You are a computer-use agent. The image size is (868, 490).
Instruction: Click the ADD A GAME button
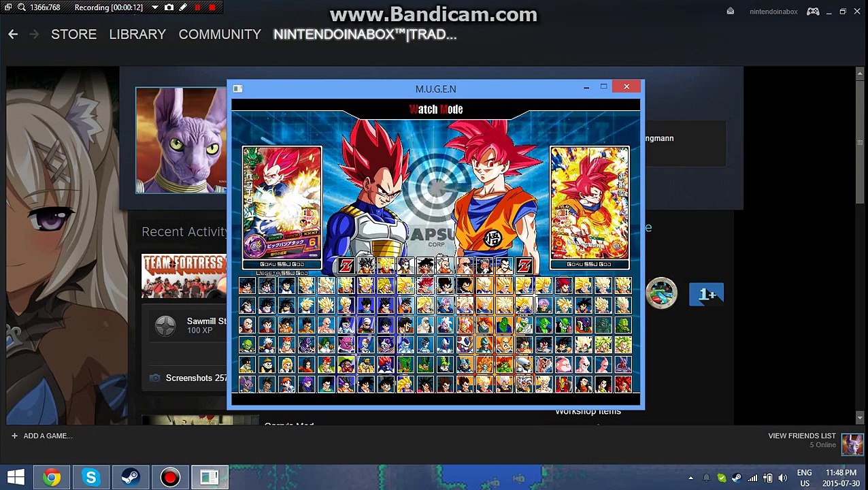pos(41,436)
